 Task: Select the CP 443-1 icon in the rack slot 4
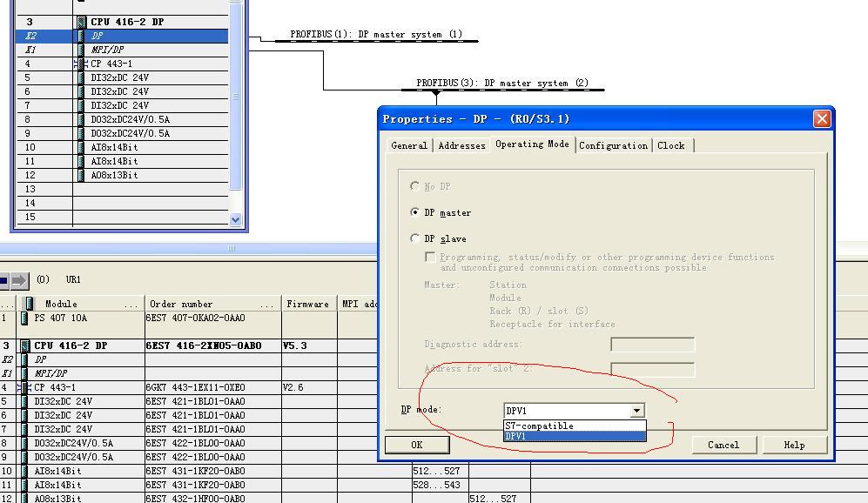pyautogui.click(x=81, y=64)
